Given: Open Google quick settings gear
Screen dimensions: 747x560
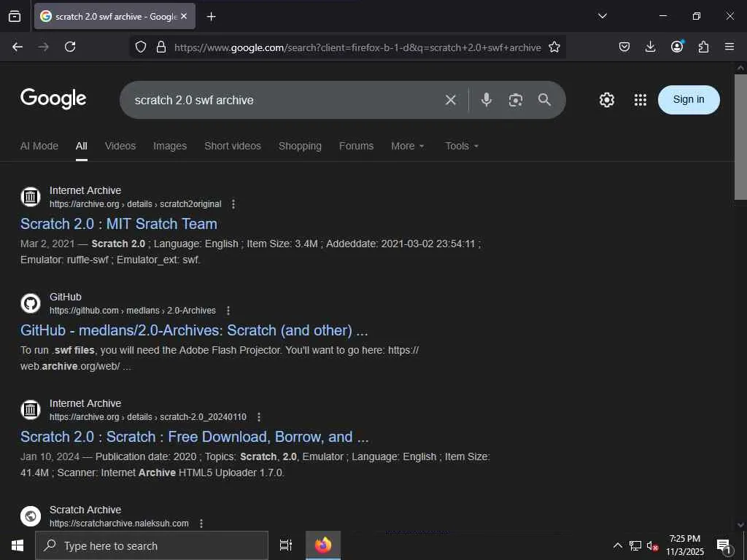Looking at the screenshot, I should point(606,99).
